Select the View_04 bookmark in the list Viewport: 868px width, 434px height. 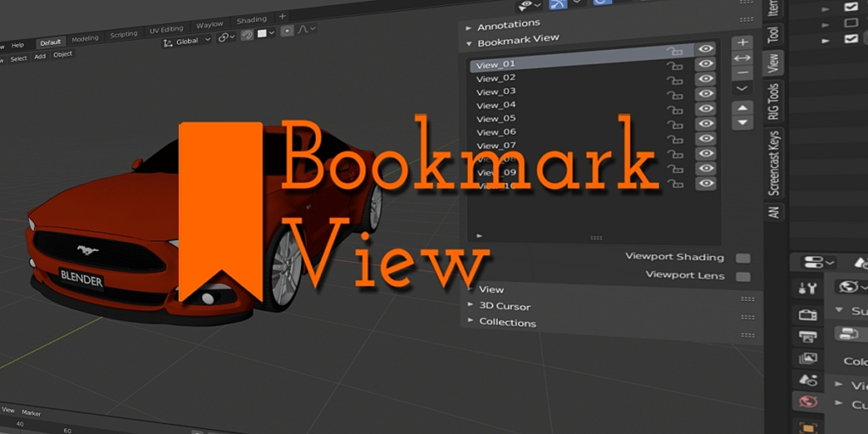pos(496,105)
